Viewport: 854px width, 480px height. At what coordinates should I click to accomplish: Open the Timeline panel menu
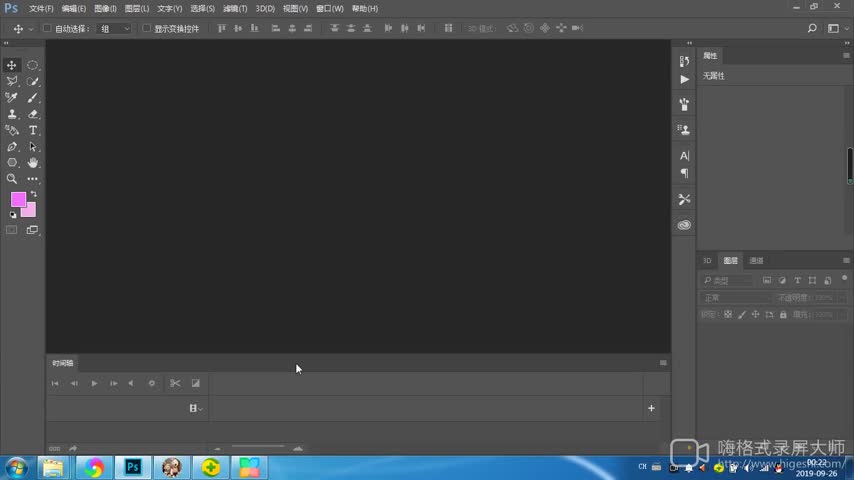tap(663, 363)
